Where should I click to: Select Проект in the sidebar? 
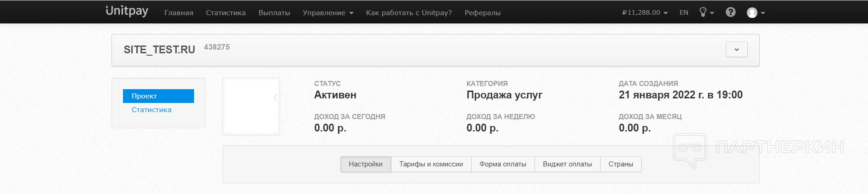(x=158, y=96)
